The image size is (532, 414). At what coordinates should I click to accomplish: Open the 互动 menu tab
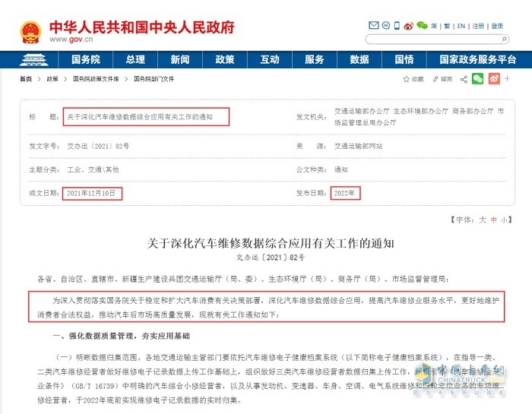(x=270, y=59)
